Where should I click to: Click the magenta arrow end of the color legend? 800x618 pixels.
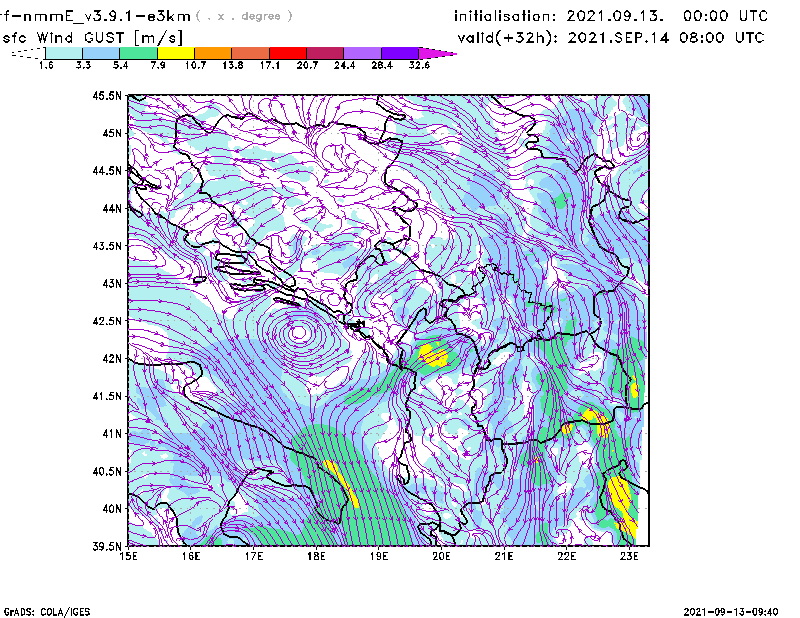pyautogui.click(x=437, y=53)
